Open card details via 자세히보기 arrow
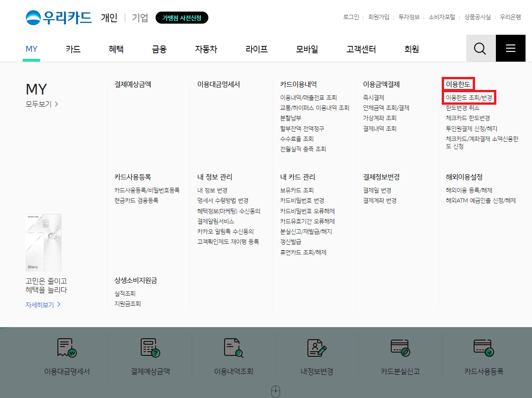The width and height of the screenshot is (532, 398). coord(41,304)
